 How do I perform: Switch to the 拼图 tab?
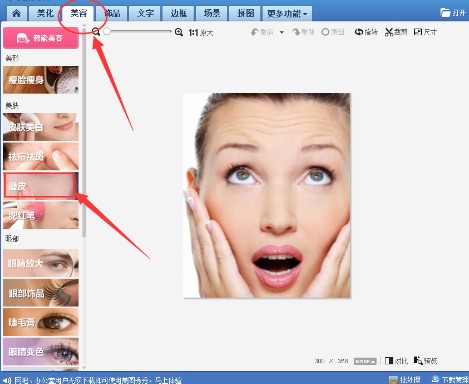click(x=246, y=14)
